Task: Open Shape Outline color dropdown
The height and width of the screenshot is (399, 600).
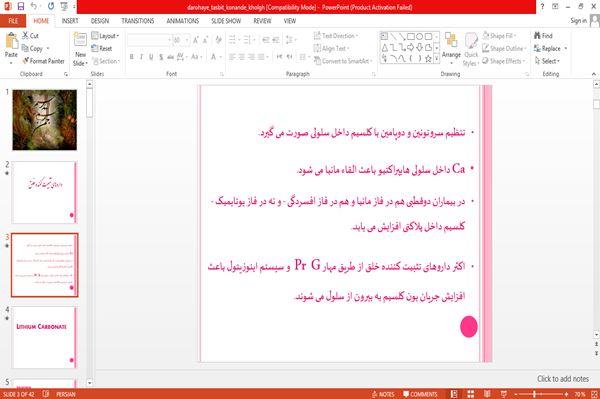Action: pyautogui.click(x=504, y=48)
